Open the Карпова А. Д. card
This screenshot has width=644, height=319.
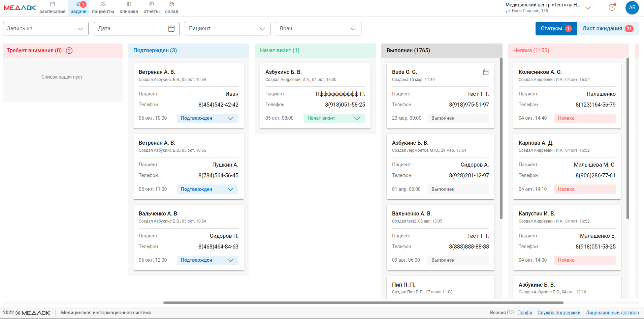[567, 167]
